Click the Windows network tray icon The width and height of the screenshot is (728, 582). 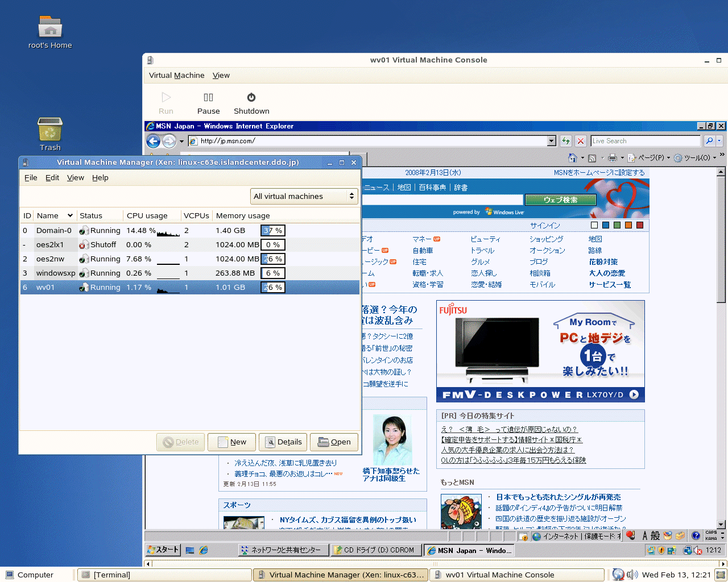point(687,550)
